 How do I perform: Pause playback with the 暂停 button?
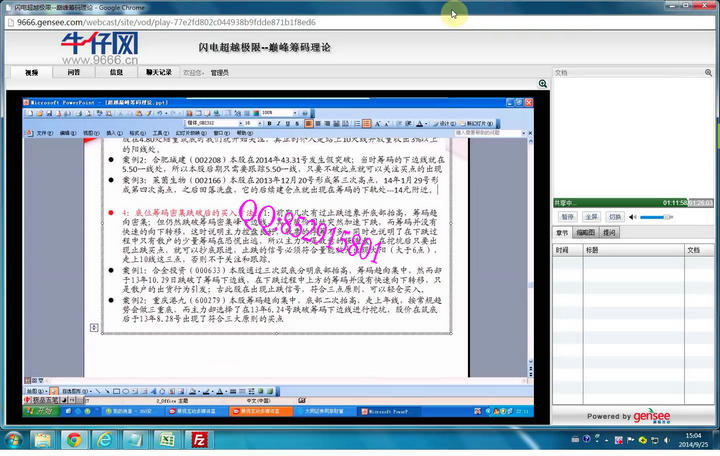click(567, 216)
